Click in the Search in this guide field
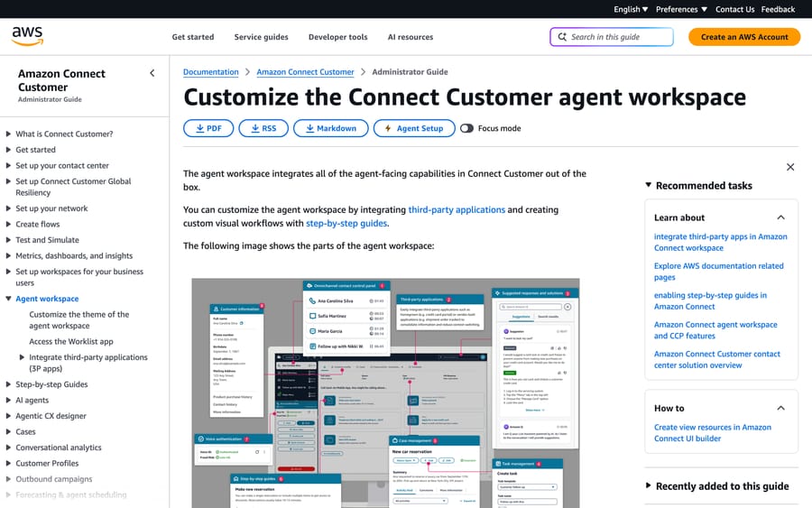Image resolution: width=812 pixels, height=508 pixels. point(612,37)
